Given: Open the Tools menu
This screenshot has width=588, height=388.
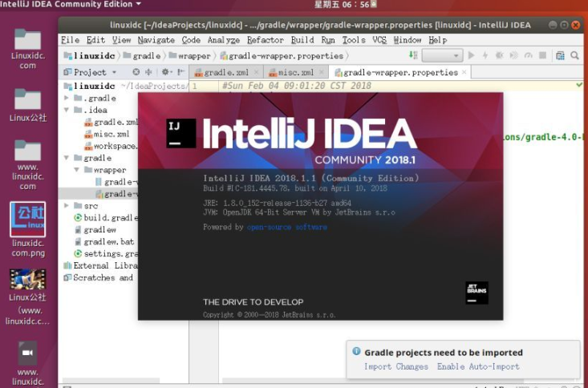Looking at the screenshot, I should (x=354, y=40).
